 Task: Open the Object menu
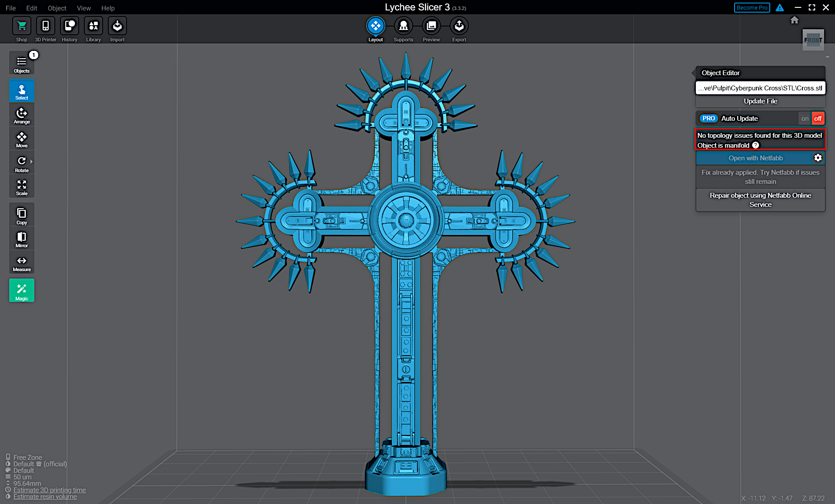(x=57, y=8)
